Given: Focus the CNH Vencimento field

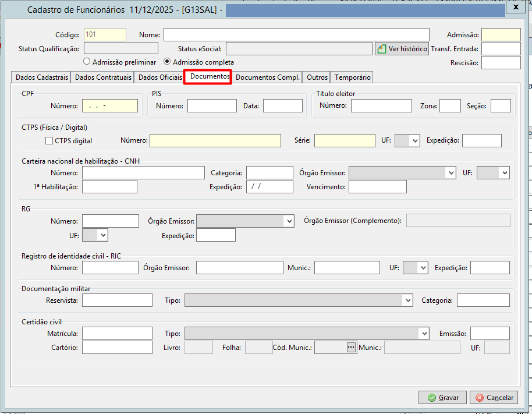Looking at the screenshot, I should tap(378, 187).
